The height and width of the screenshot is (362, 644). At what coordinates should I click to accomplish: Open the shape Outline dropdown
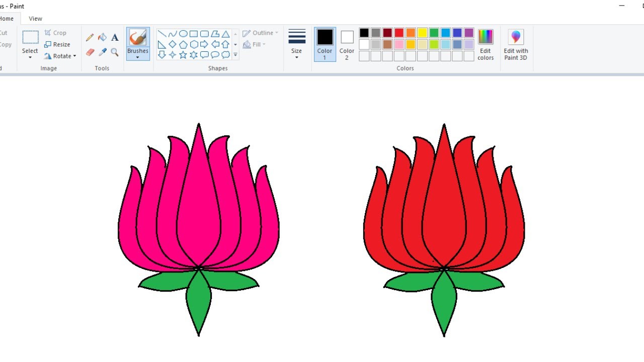(261, 33)
